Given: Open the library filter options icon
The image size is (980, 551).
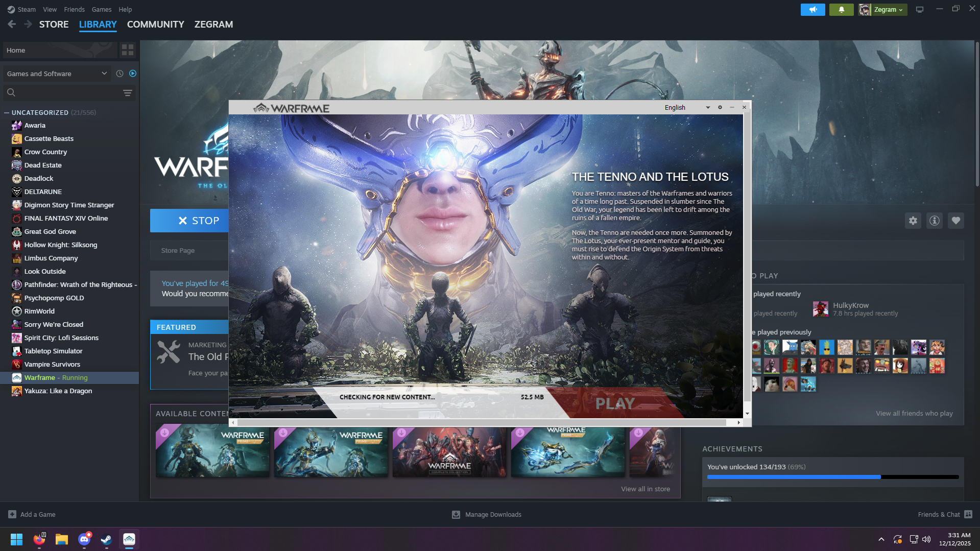Looking at the screenshot, I should 128,93.
